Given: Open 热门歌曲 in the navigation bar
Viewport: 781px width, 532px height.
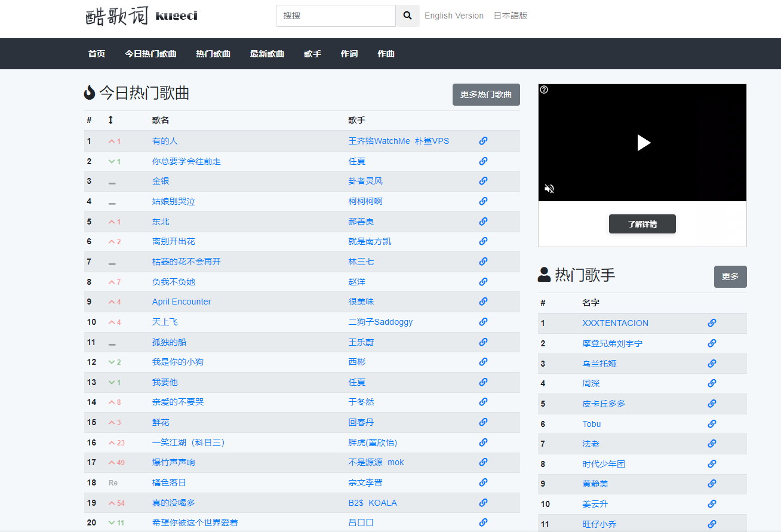Looking at the screenshot, I should 213,54.
